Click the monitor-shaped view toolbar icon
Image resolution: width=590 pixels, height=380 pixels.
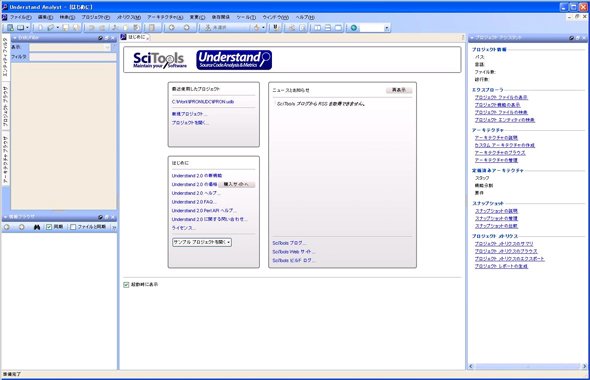click(x=20, y=28)
